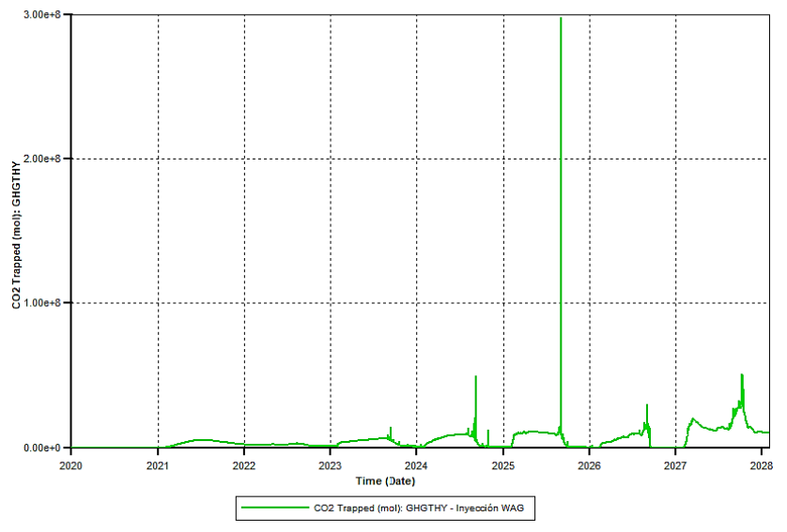This screenshot has height=532, width=787.
Task: Click the 2023 x-axis tick label
Action: coord(331,465)
